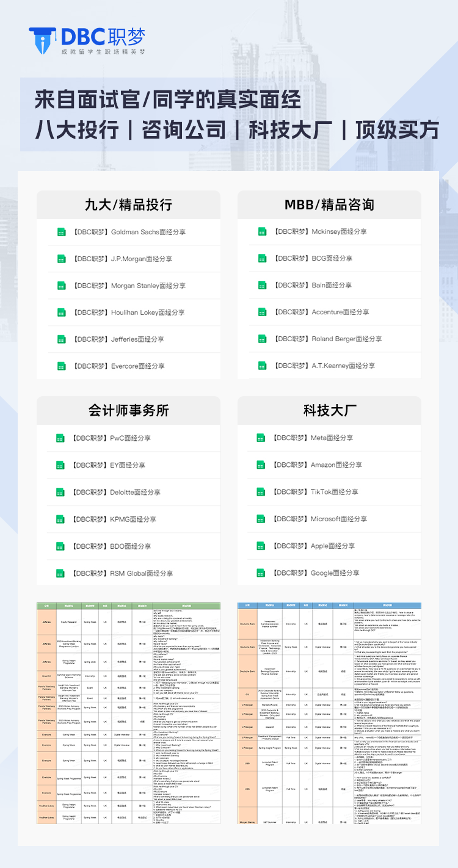458x868 pixels.
Task: Open the Deutsche Bank interview spreadsheet preview
Action: tap(329, 713)
